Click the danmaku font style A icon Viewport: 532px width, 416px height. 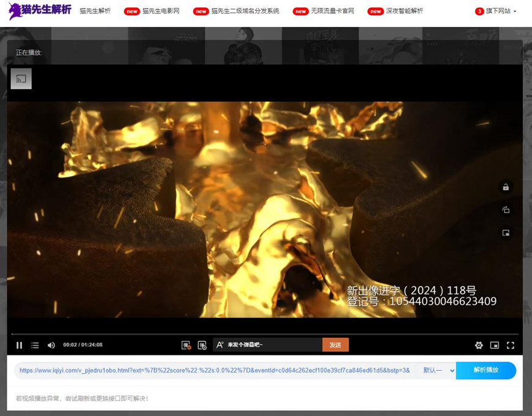[x=220, y=345]
